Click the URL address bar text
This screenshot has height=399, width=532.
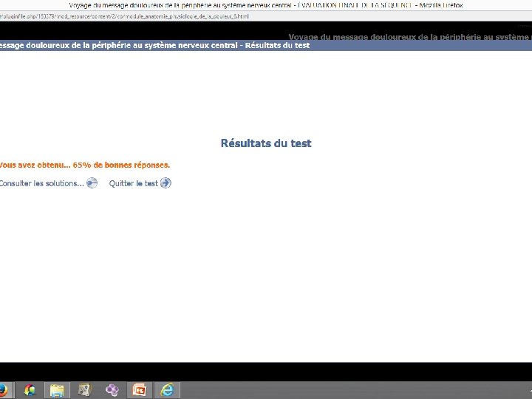pyautogui.click(x=124, y=16)
